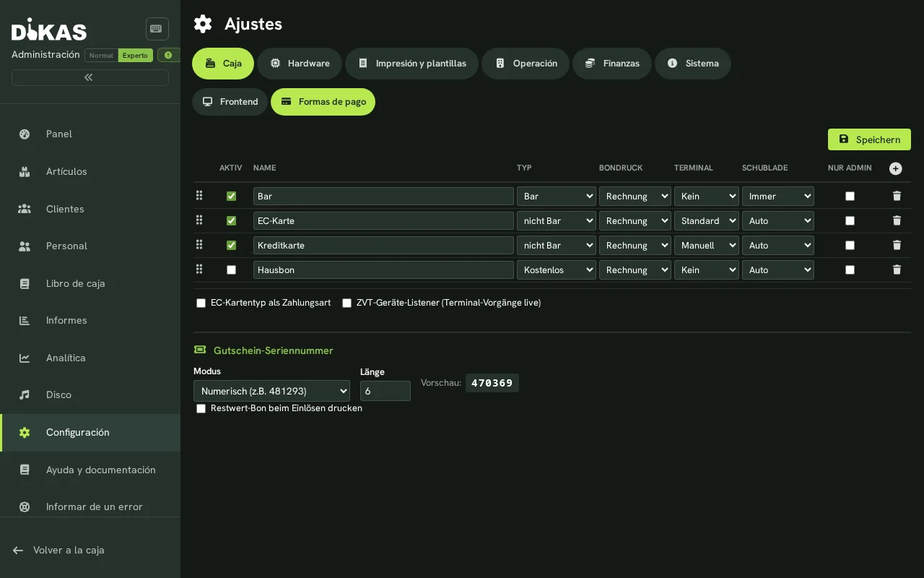Uncheck the Aktiv checkbox for Bar

[x=231, y=196]
